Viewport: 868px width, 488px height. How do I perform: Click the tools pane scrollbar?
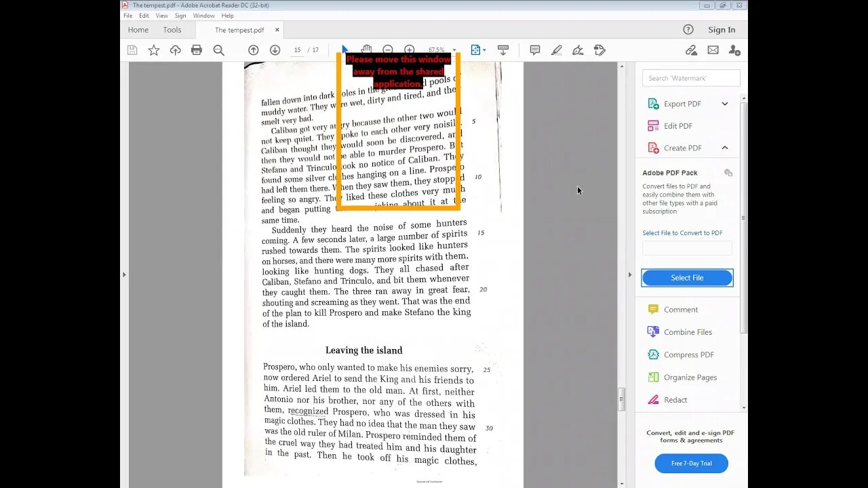(743, 217)
